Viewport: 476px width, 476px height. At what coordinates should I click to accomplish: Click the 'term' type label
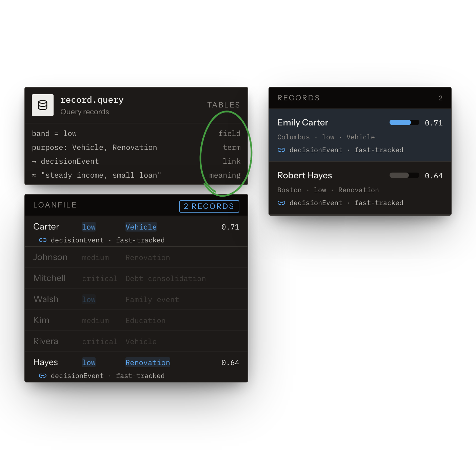click(232, 147)
